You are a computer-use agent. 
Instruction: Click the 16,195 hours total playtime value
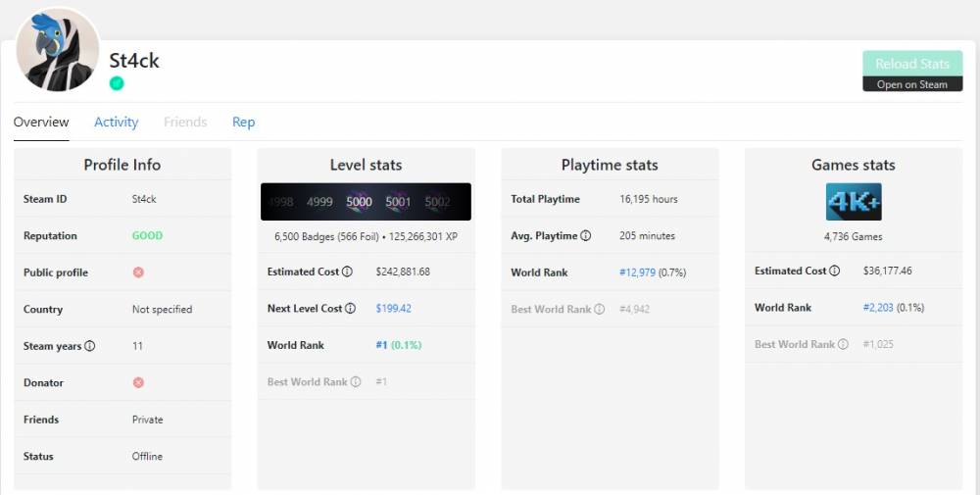649,199
